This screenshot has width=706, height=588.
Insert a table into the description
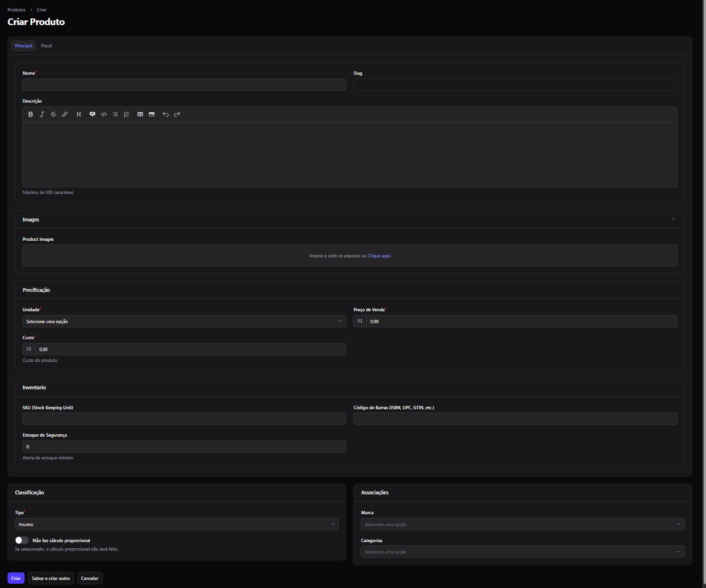tap(140, 114)
